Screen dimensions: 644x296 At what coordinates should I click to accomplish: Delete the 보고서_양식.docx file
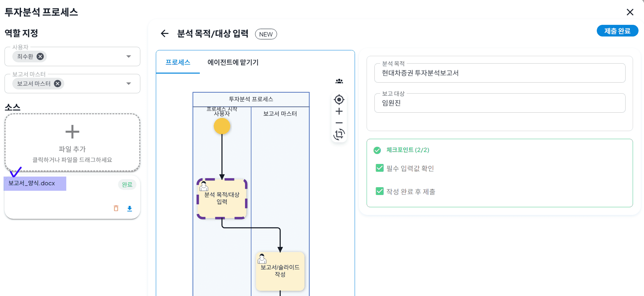116,208
